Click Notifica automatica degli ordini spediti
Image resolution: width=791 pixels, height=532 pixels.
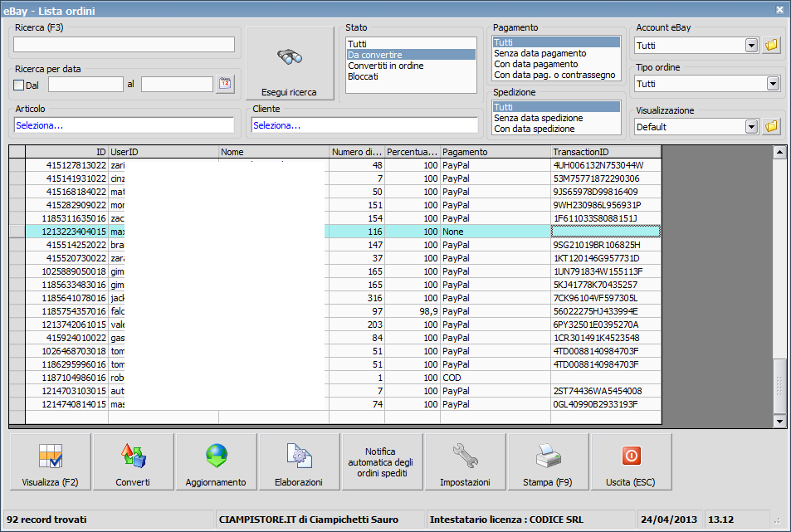(383, 462)
